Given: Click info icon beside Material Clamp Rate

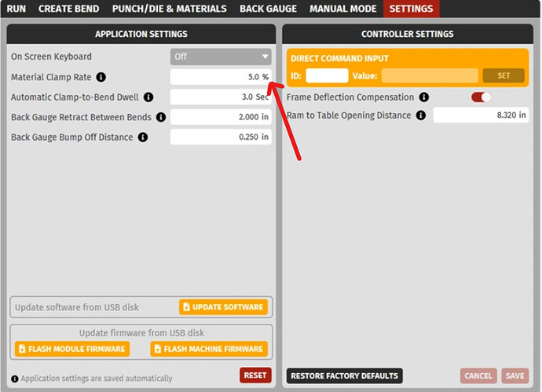Looking at the screenshot, I should (101, 78).
